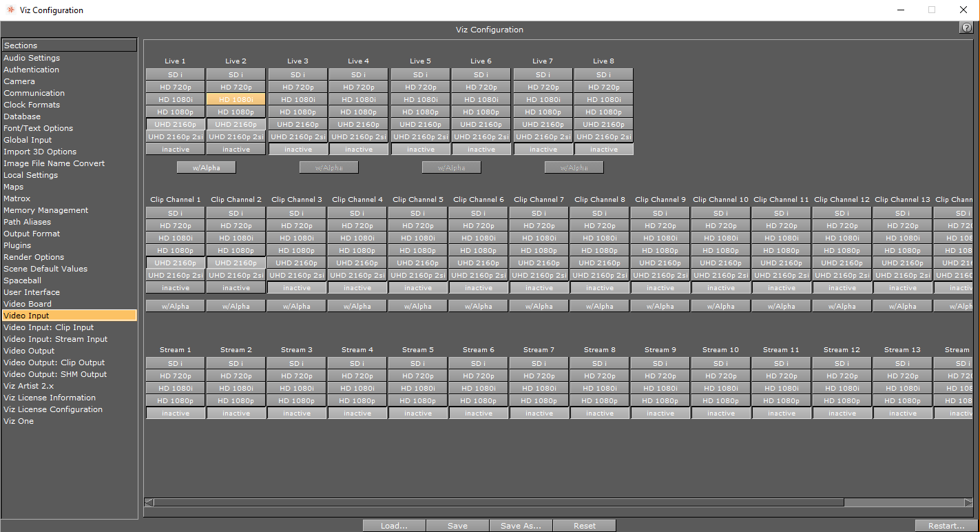Toggle w/Alpha for Clip Channel 10

(x=720, y=306)
